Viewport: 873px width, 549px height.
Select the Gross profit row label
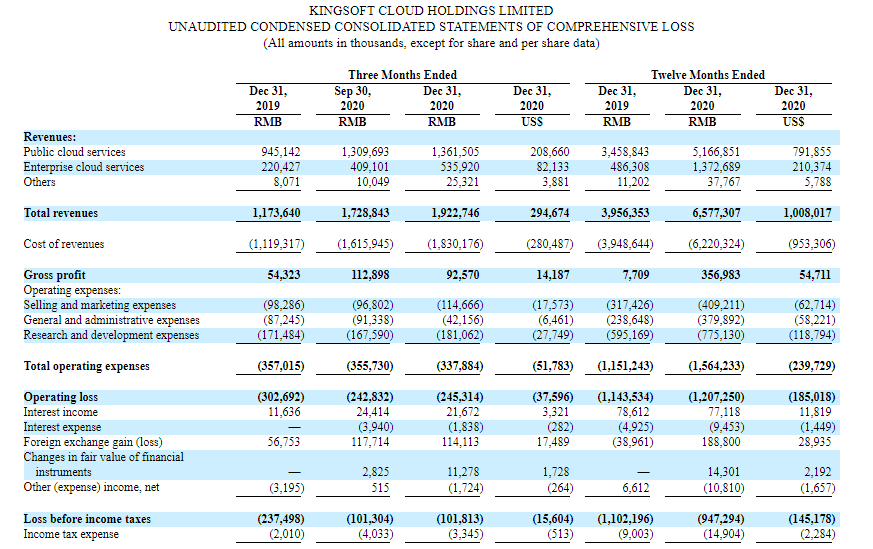(x=54, y=274)
